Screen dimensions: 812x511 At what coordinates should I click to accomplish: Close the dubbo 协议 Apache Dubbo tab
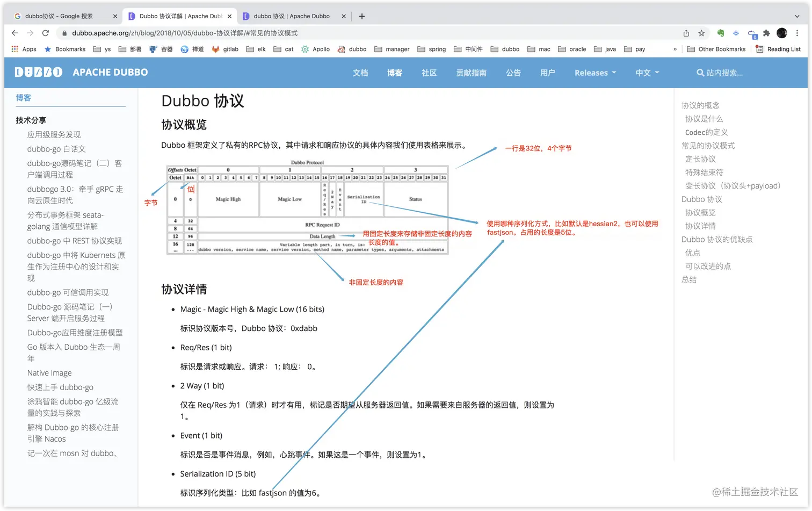344,16
